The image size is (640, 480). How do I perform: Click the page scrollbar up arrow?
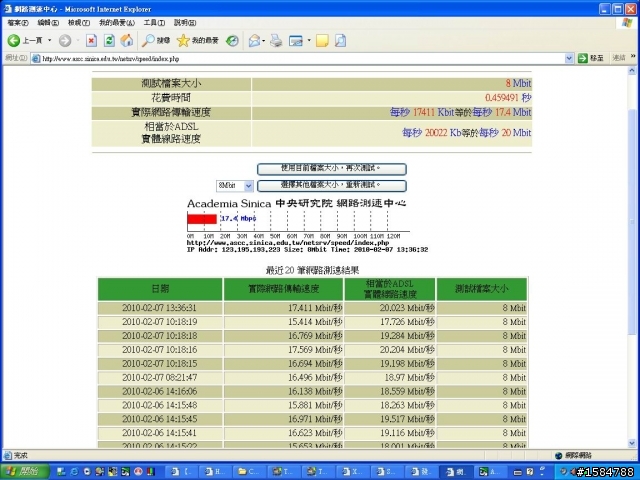click(x=632, y=71)
